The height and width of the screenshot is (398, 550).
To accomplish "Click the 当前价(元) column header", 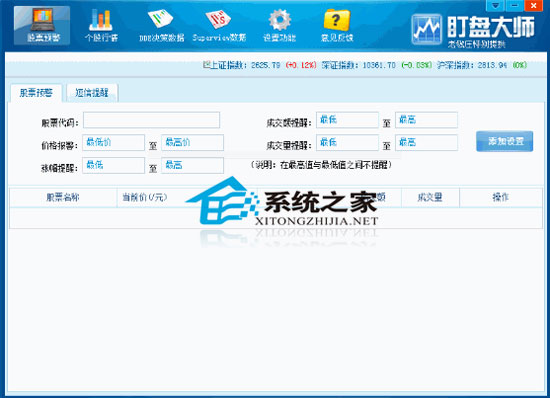I will point(145,197).
